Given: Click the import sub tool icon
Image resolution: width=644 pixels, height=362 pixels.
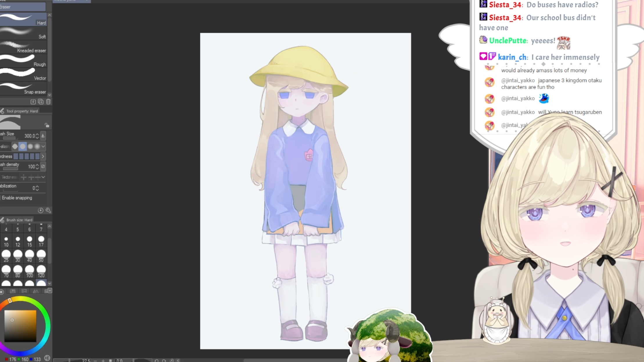Looking at the screenshot, I should (x=33, y=102).
